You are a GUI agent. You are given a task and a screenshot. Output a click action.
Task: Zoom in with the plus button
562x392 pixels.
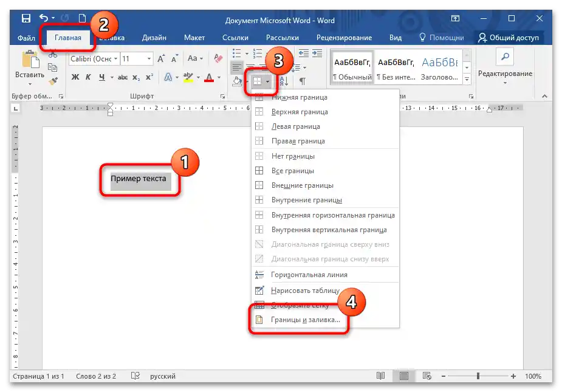513,376
